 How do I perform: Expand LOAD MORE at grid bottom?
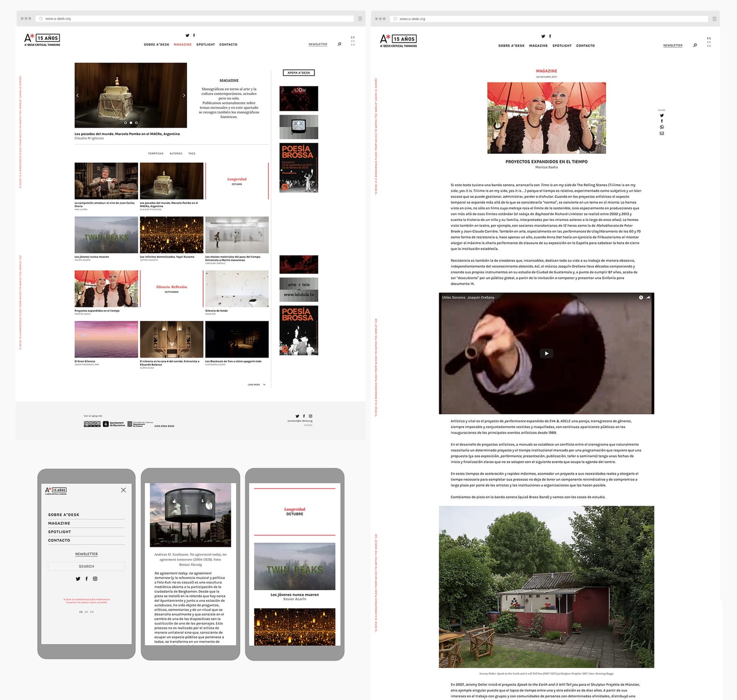[257, 385]
